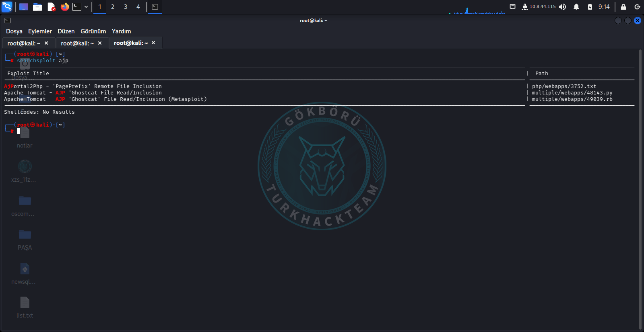Expand the terminal launcher dropdown arrow
The image size is (644, 332).
86,7
